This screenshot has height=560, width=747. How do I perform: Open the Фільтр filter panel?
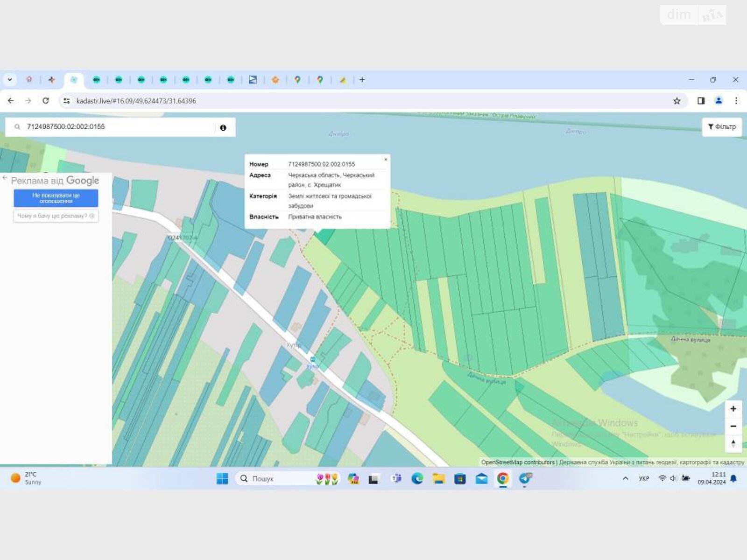pyautogui.click(x=722, y=127)
